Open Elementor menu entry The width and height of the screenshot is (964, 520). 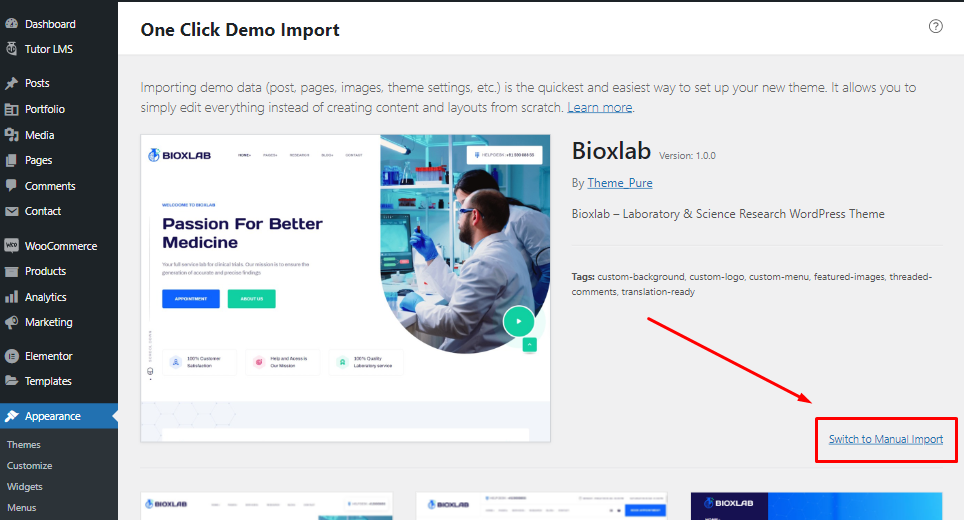[x=49, y=356]
